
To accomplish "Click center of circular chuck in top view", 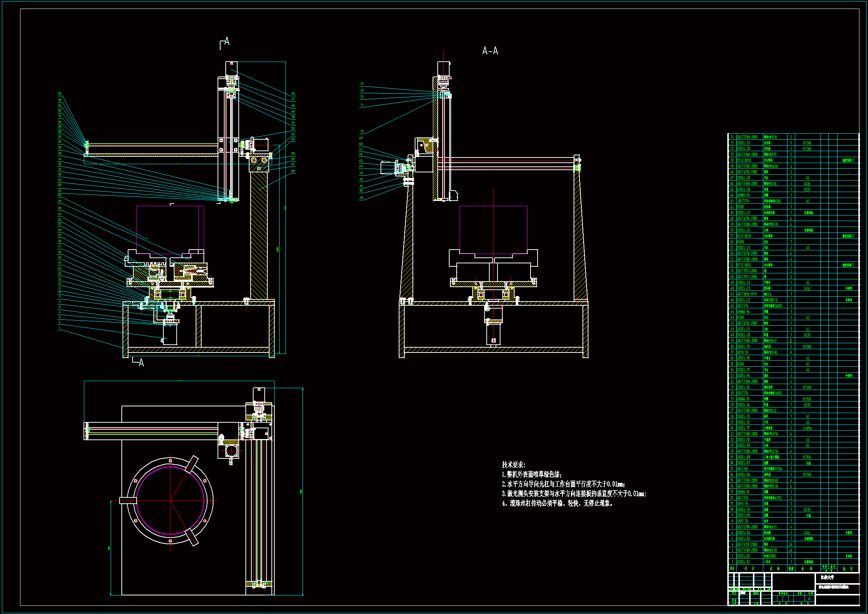I will 170,501.
